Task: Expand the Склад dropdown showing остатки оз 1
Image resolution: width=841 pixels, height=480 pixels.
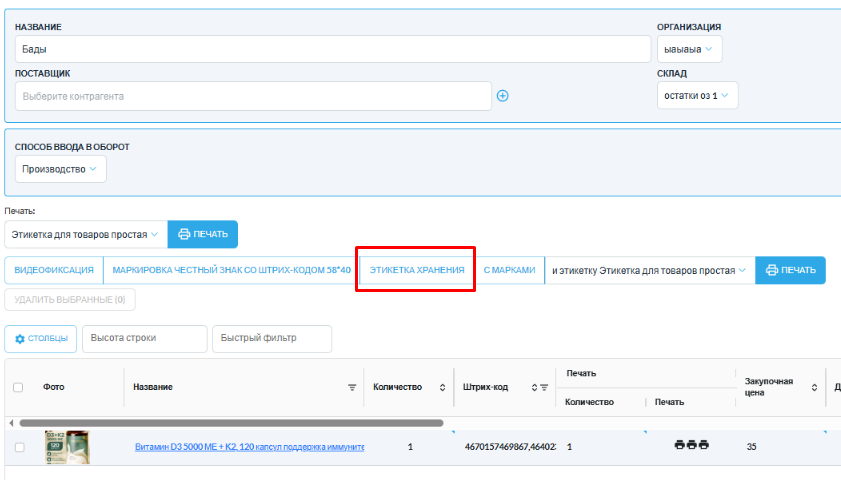Action: (x=697, y=96)
